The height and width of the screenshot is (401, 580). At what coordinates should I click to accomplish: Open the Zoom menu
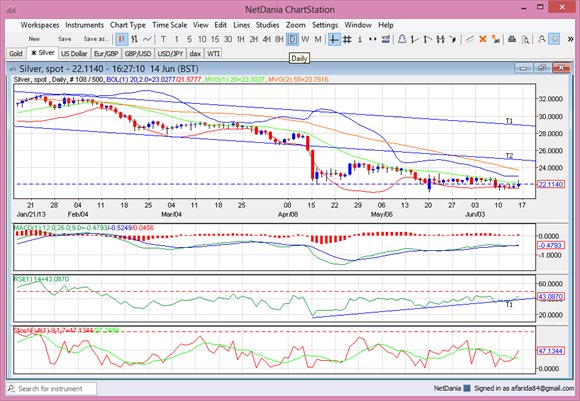pyautogui.click(x=296, y=25)
